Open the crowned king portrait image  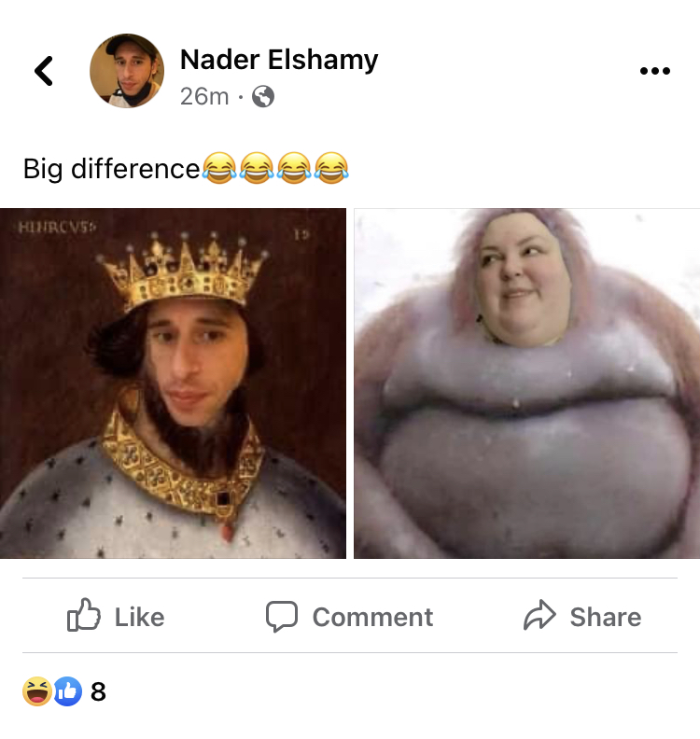173,383
